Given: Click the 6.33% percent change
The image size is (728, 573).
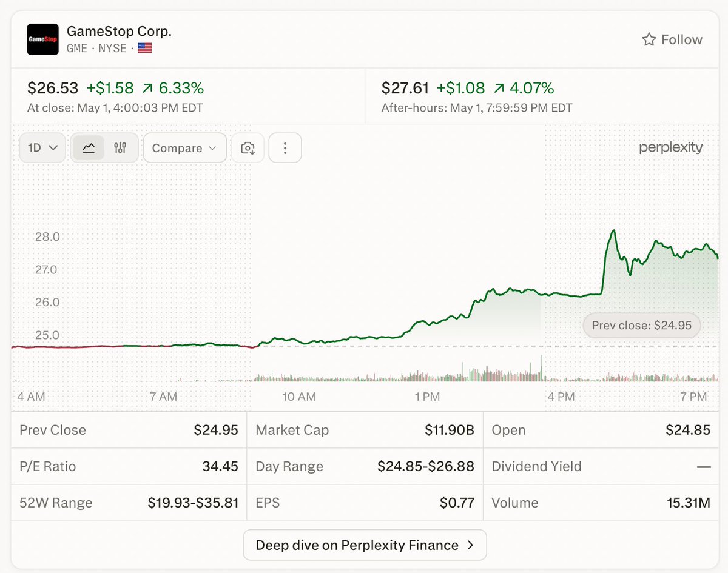Looking at the screenshot, I should coord(181,89).
